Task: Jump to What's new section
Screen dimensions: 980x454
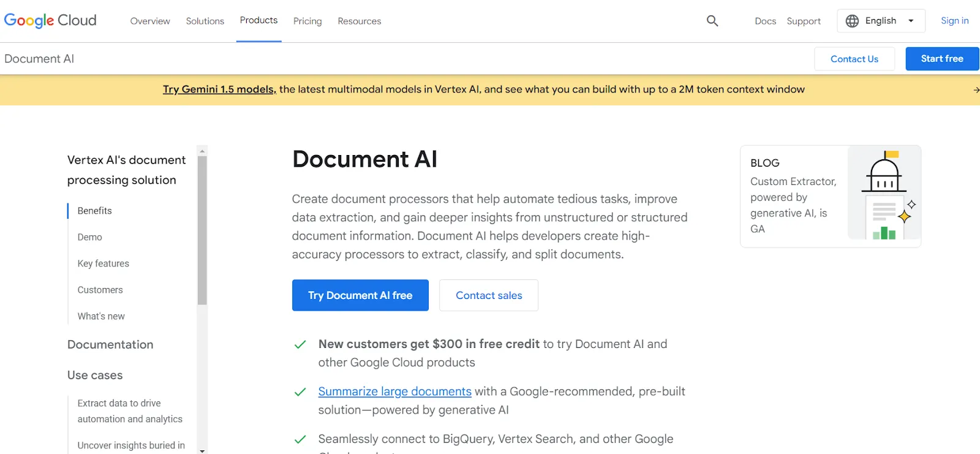Action: (101, 316)
